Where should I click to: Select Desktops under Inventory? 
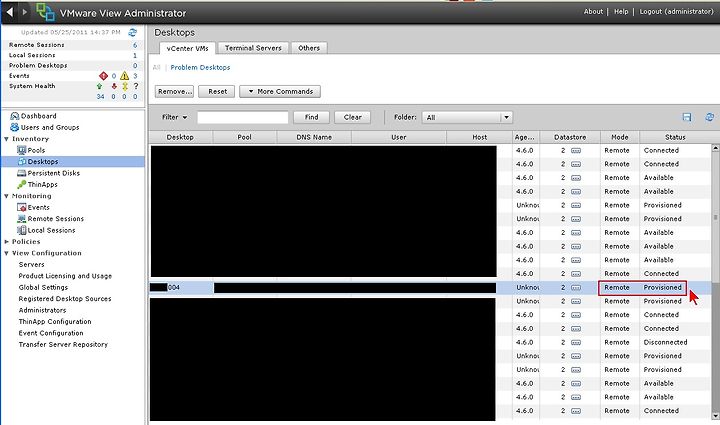(73, 162)
